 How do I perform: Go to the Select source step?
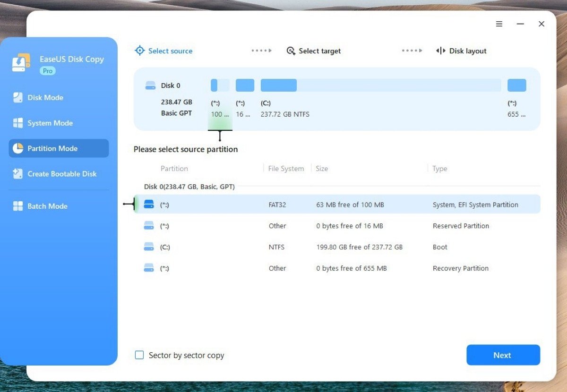pyautogui.click(x=163, y=51)
